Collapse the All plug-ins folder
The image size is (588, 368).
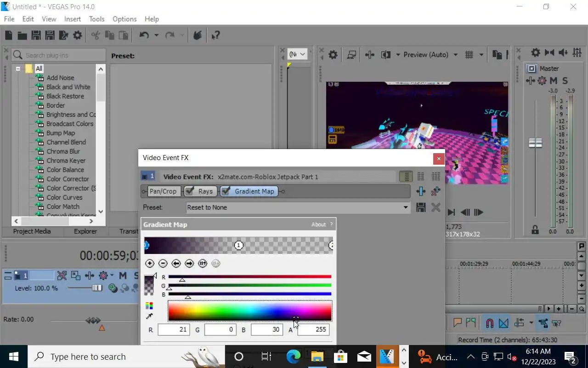coord(18,69)
